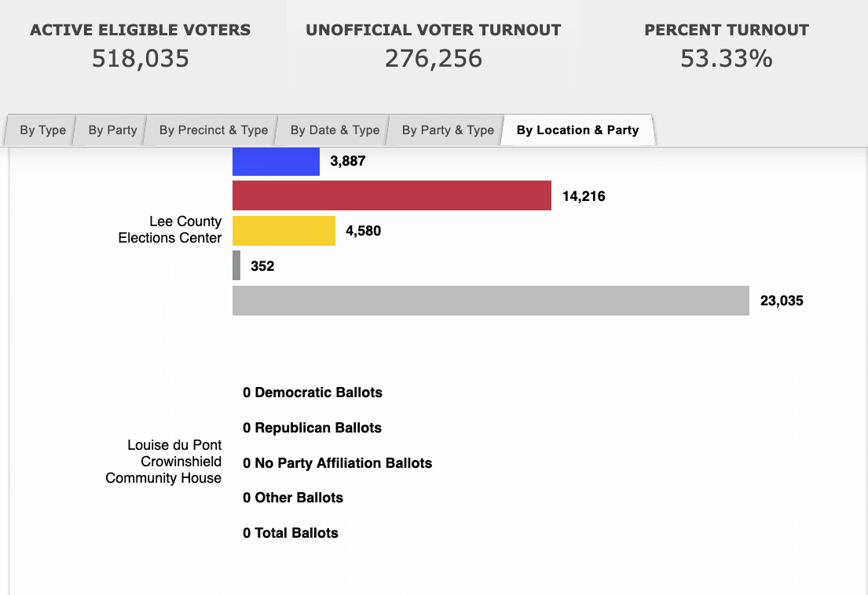Screen dimensions: 868x595
Task: Go to the By Date & Type tab
Action: 335,130
